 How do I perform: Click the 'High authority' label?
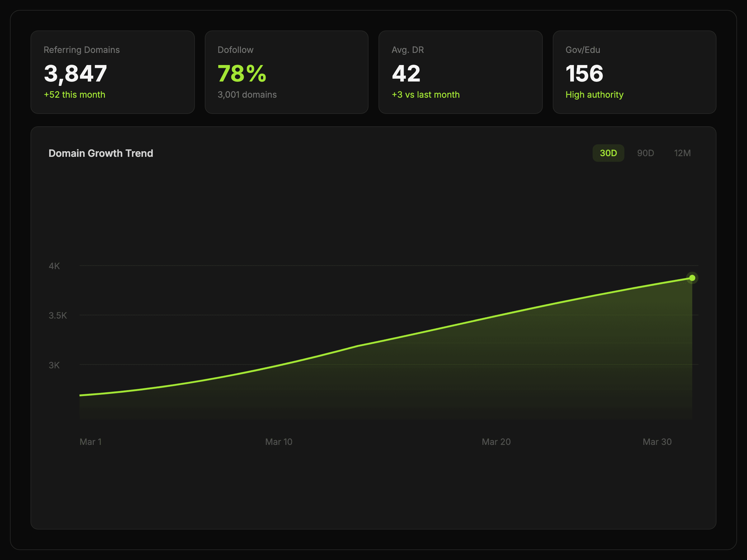(x=594, y=95)
